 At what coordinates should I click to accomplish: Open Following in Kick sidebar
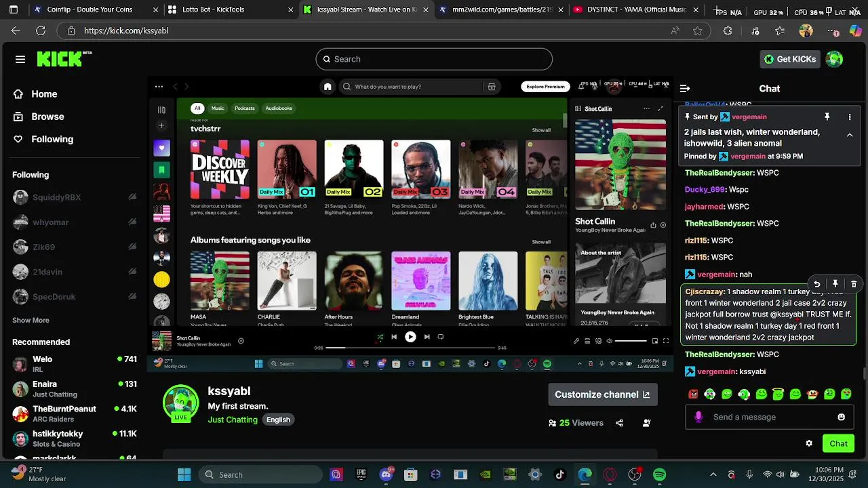pyautogui.click(x=52, y=139)
